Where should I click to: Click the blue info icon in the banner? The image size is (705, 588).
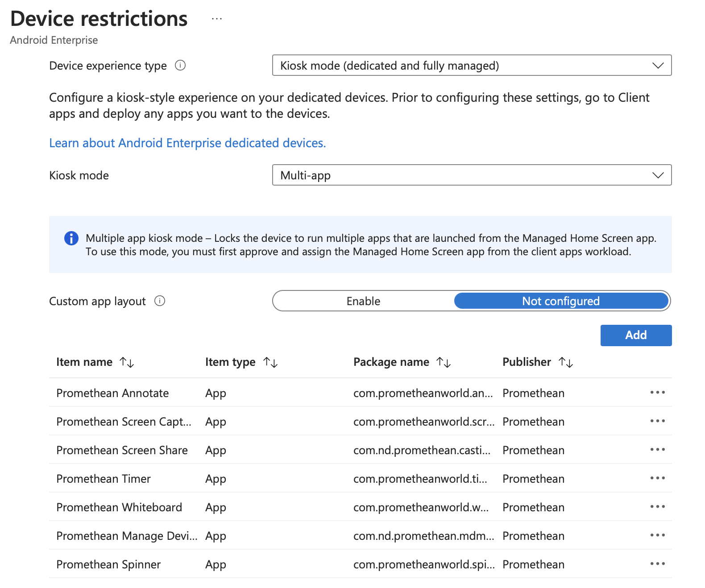71,238
